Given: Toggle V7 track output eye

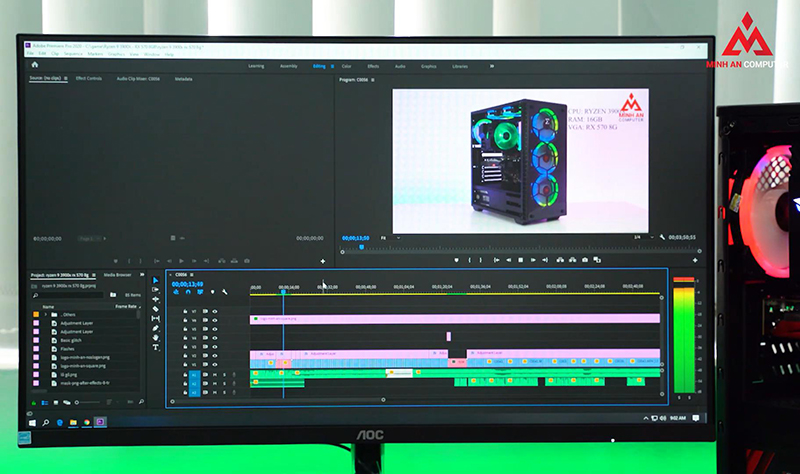Looking at the screenshot, I should (x=215, y=311).
